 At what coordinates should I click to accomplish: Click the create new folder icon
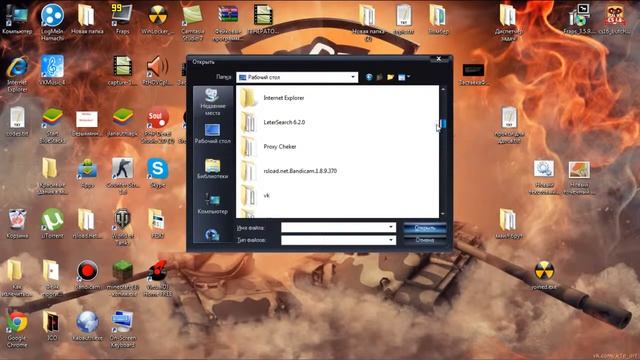391,77
